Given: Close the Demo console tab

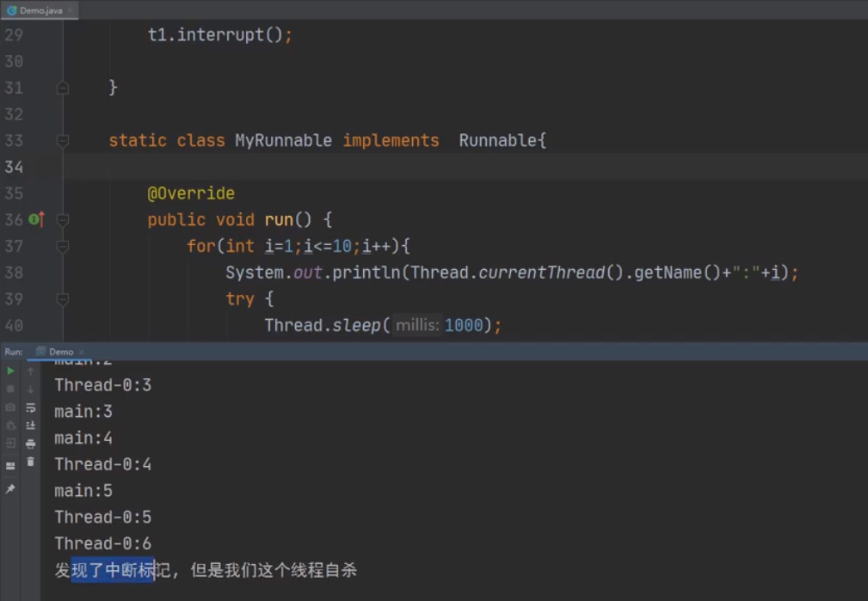Looking at the screenshot, I should (x=81, y=351).
